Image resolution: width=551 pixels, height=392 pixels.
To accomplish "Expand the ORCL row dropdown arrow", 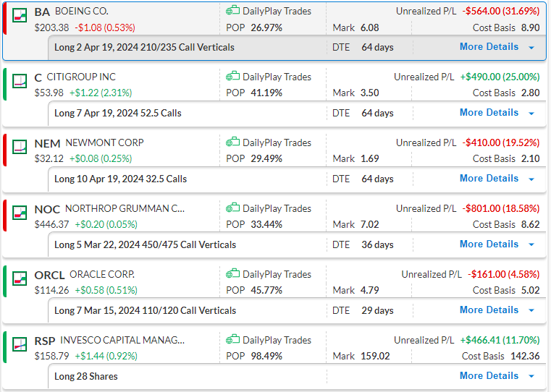I will tap(531, 311).
